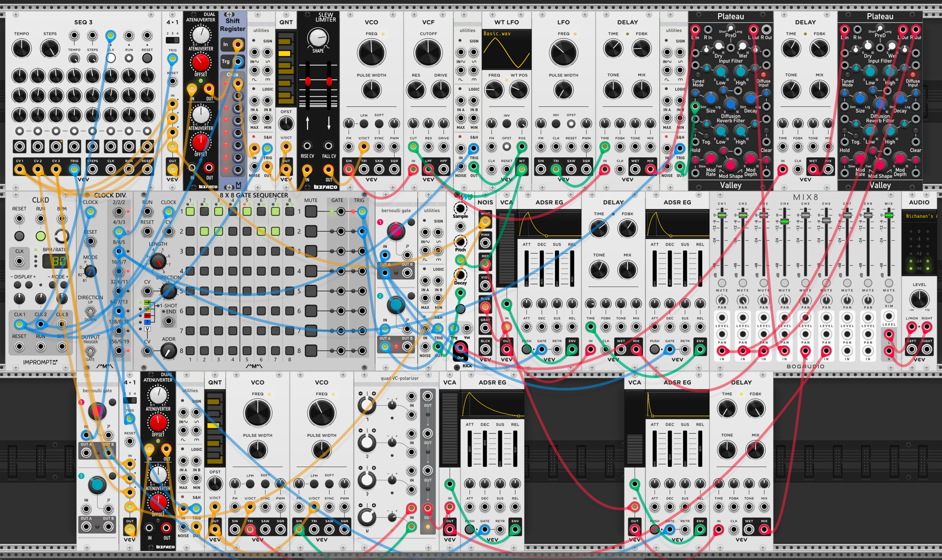Select the blue random question-mark direction icon

click(147, 322)
